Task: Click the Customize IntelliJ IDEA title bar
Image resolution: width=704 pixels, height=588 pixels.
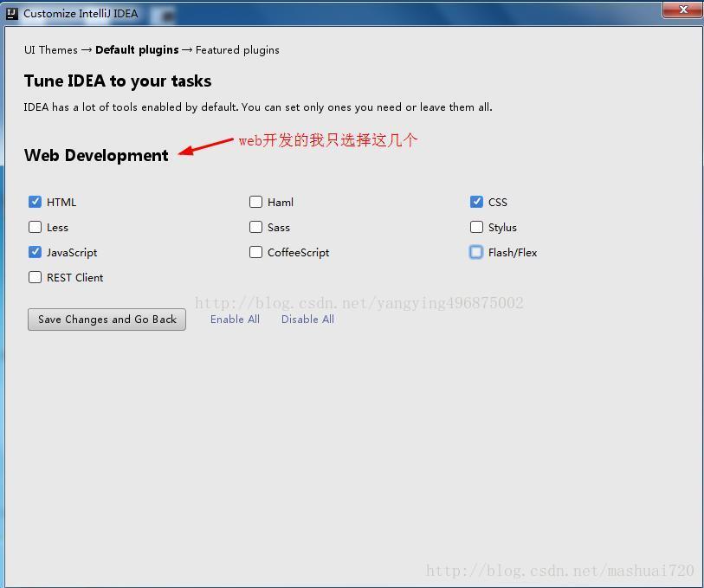Action: (x=346, y=10)
